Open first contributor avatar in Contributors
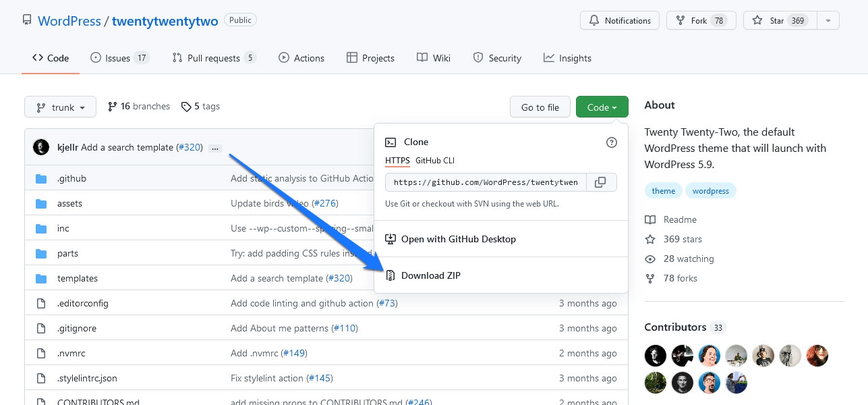This screenshot has height=405, width=868. [x=656, y=356]
